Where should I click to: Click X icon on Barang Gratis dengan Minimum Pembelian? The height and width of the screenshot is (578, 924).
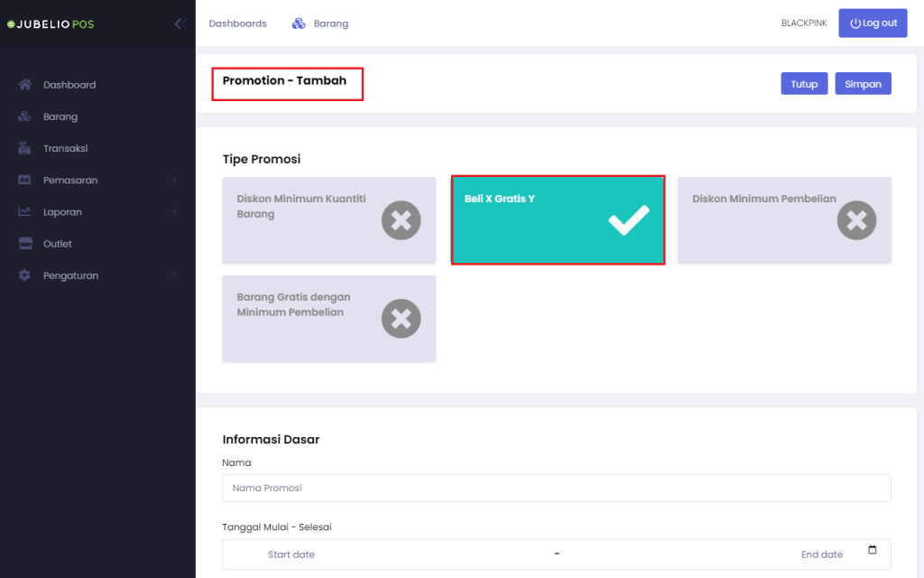402,319
